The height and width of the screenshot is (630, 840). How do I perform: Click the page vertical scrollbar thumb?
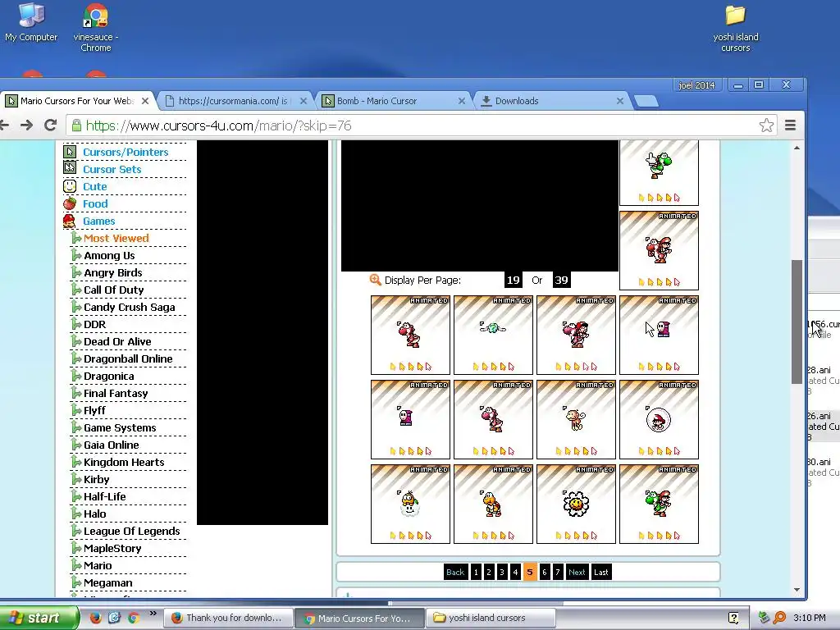coord(797,322)
